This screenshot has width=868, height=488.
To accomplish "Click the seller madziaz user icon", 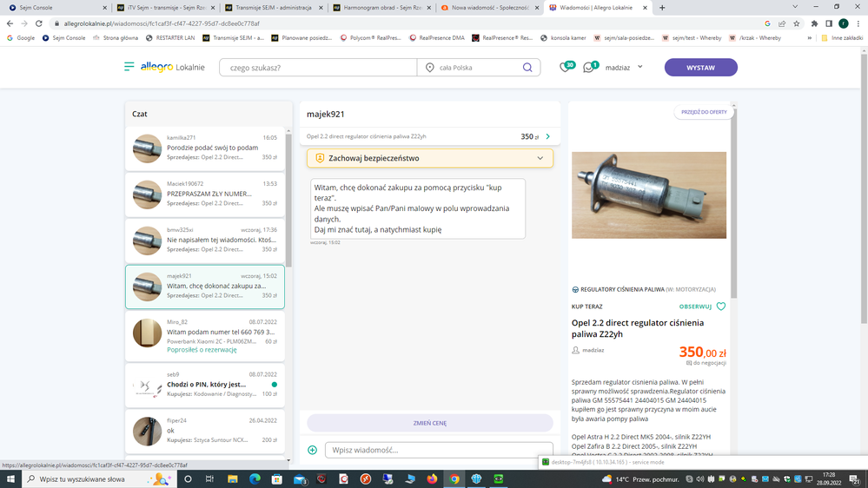I will pos(575,350).
